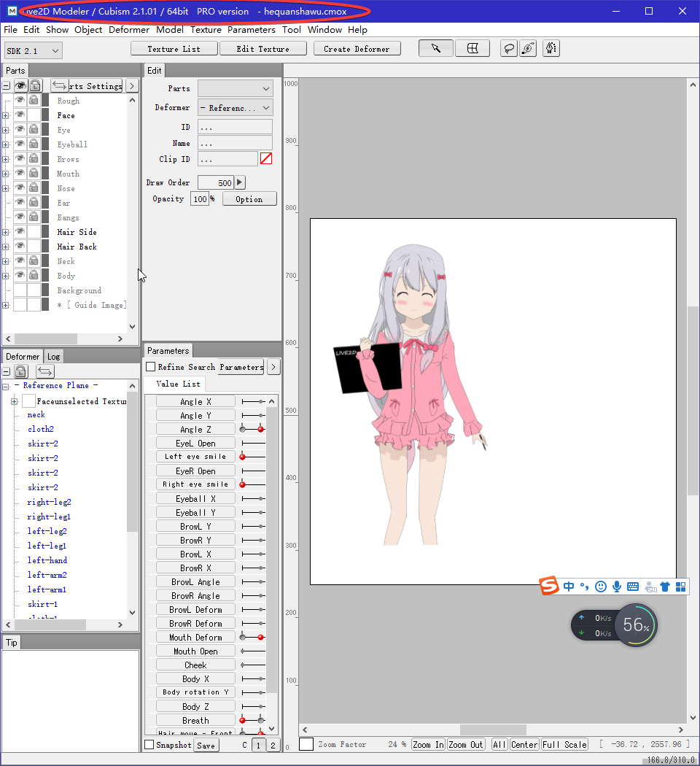Viewport: 700px width, 766px height.
Task: Collapse the Reference Plane deformer tree
Action: pyautogui.click(x=5, y=387)
